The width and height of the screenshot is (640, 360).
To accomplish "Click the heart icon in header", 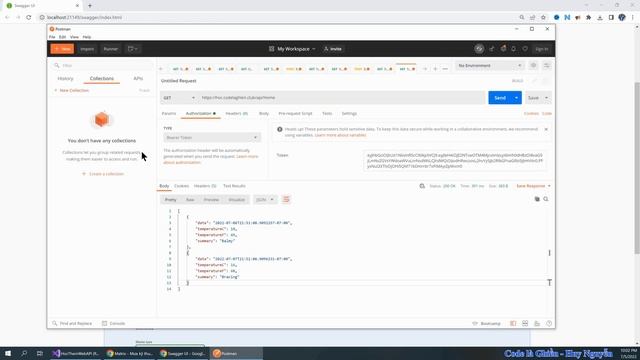I will tap(525, 49).
